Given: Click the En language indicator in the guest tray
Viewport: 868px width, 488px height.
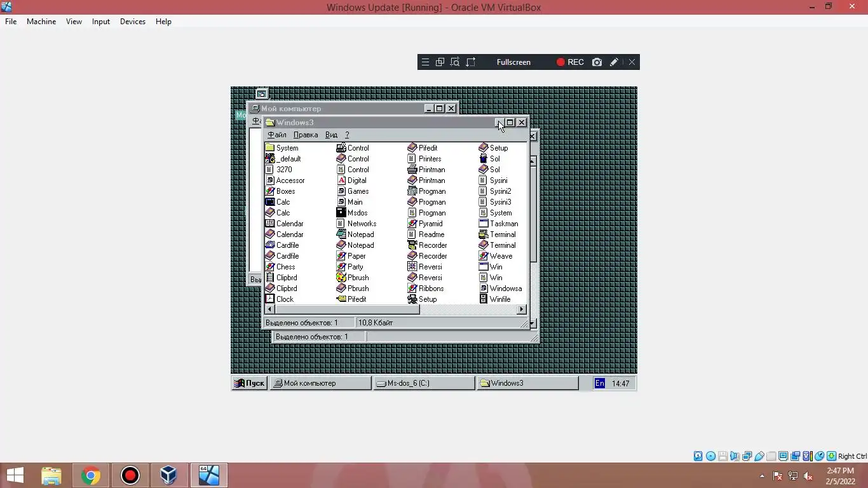Looking at the screenshot, I should coord(600,383).
